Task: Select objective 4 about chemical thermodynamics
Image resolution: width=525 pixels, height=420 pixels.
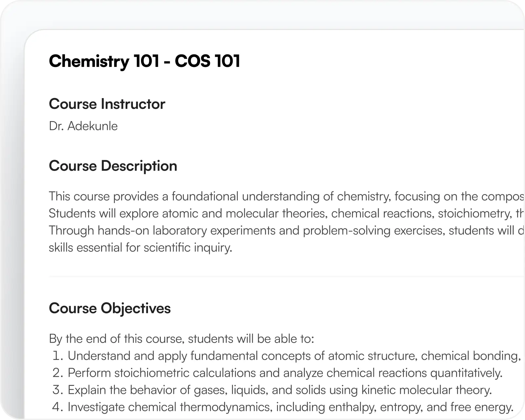Action: coord(290,407)
